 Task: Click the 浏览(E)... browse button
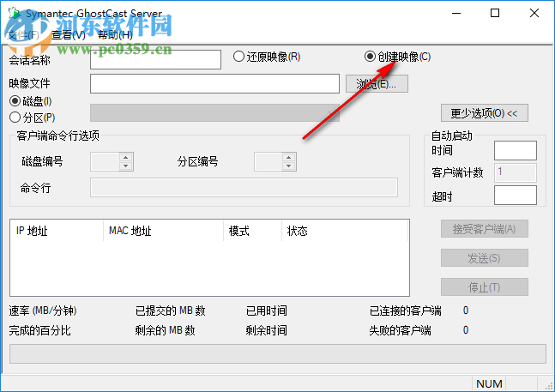377,84
